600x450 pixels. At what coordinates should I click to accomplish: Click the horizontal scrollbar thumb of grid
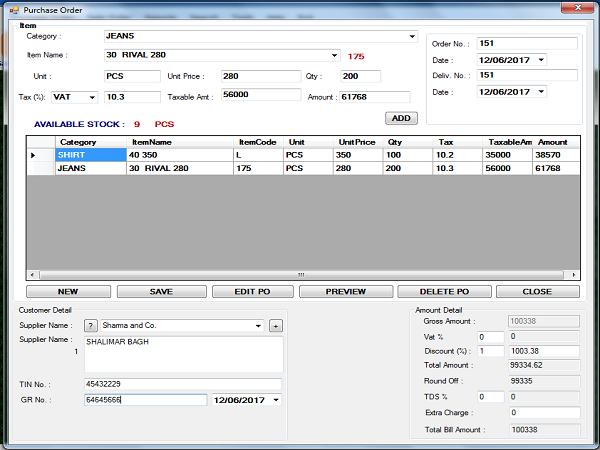tap(301, 275)
